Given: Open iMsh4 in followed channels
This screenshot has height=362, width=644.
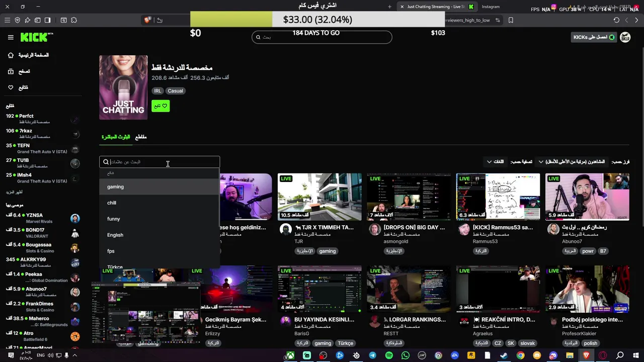Looking at the screenshot, I should tap(43, 178).
